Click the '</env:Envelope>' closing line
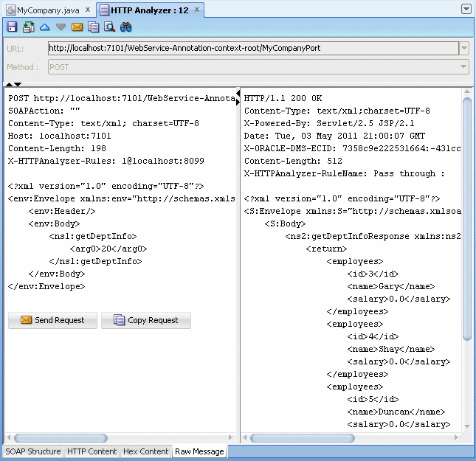The height and width of the screenshot is (461, 476). click(x=46, y=286)
